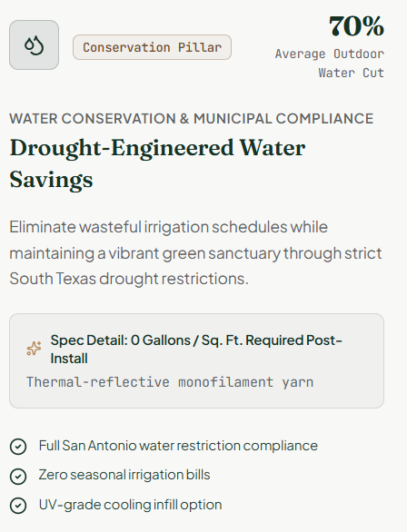
Task: Click checkmark icon beside Zero seasonal irrigation bills
Action: coord(18,476)
